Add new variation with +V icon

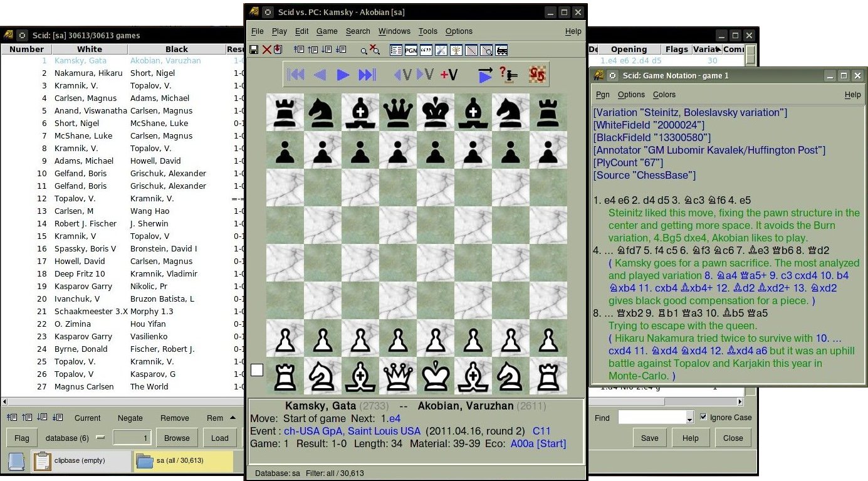tap(449, 75)
